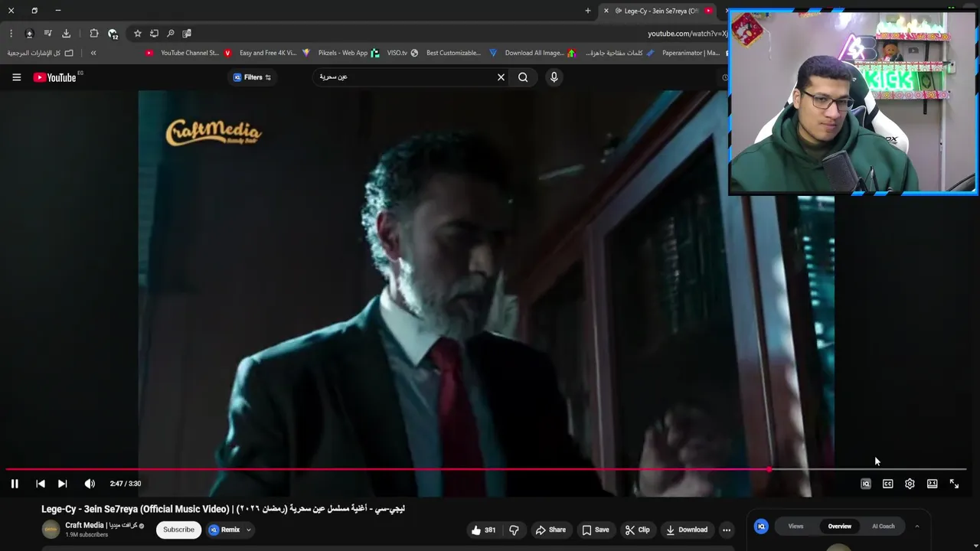This screenshot has width=980, height=551.
Task: Create a Clip of the video
Action: [637, 530]
